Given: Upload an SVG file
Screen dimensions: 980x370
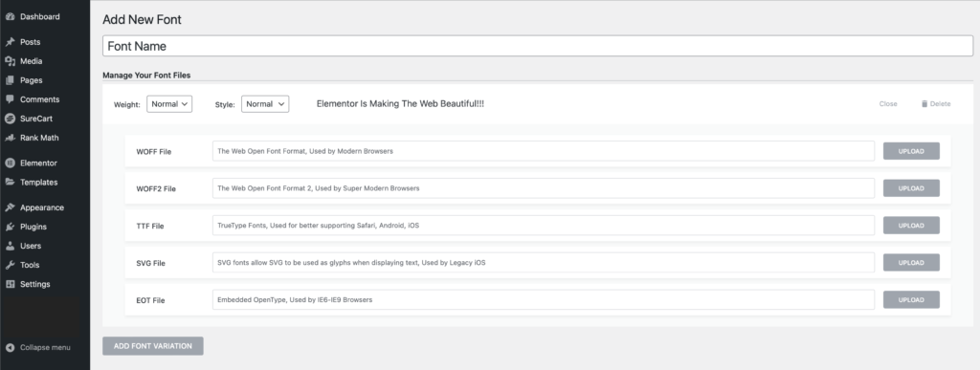Looking at the screenshot, I should point(911,263).
